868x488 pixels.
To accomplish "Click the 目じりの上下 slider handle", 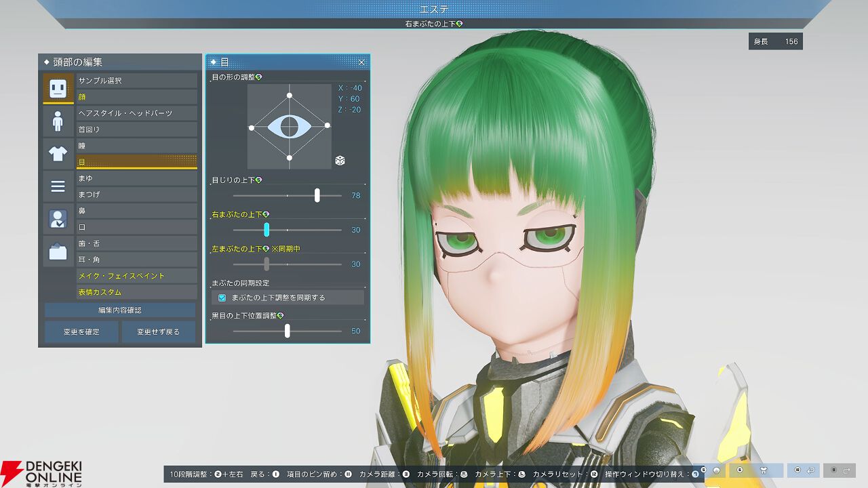I will 317,195.
